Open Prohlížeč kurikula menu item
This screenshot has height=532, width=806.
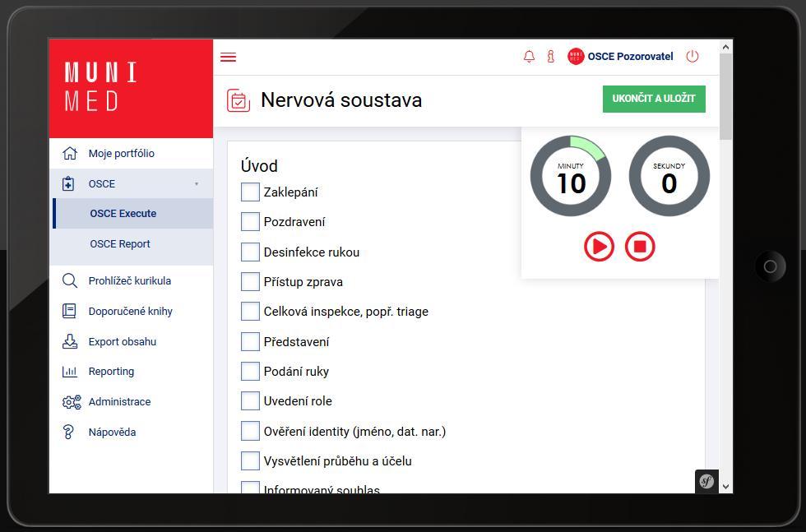click(x=131, y=280)
